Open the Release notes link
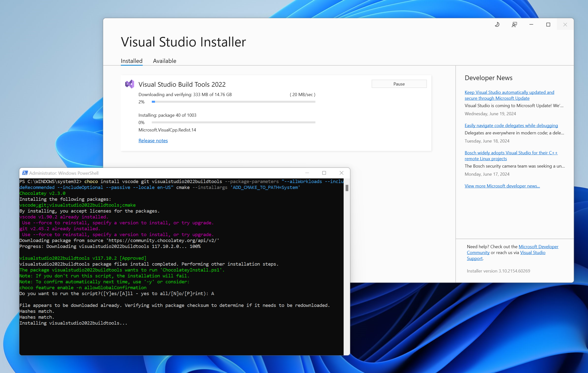 pos(153,141)
